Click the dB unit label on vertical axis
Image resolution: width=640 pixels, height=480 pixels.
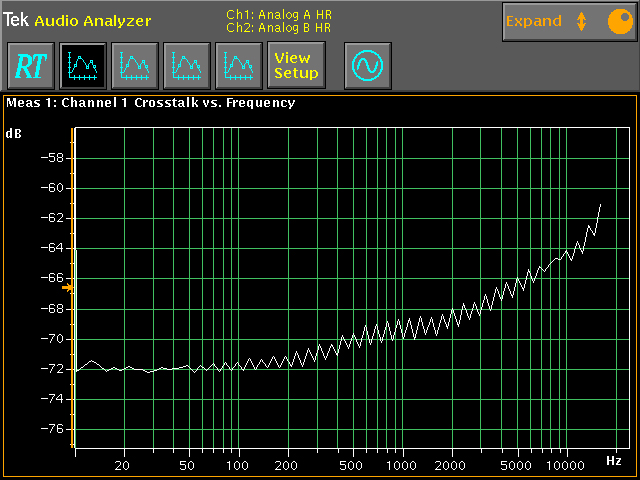(x=14, y=133)
